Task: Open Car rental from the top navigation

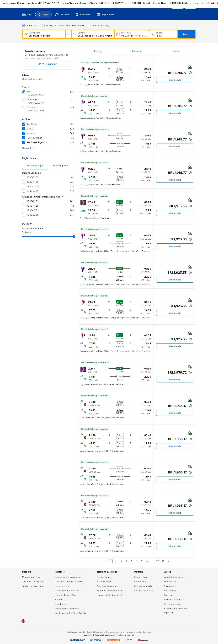Action: click(x=62, y=15)
